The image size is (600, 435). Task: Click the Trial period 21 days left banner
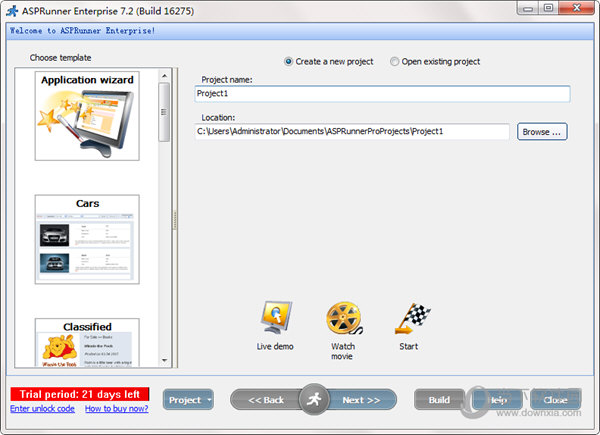(x=80, y=394)
